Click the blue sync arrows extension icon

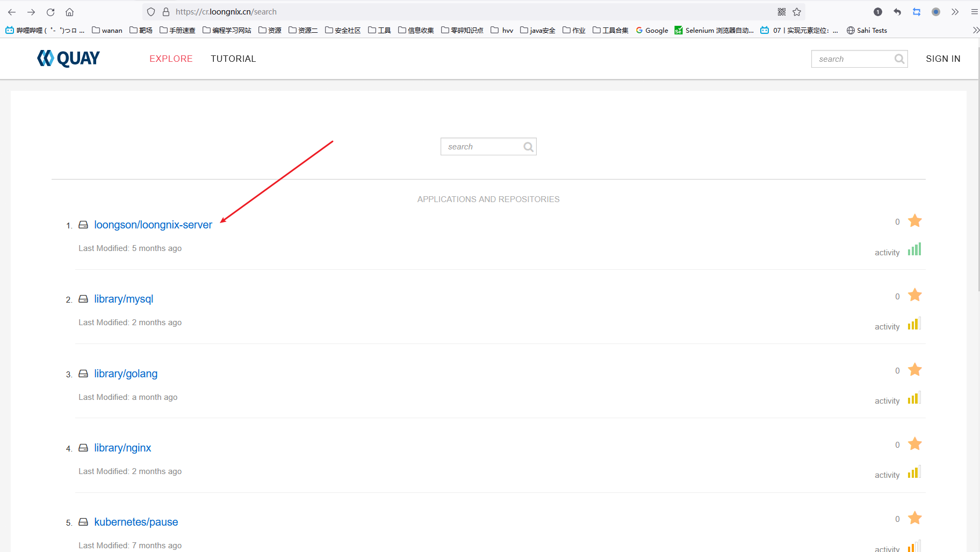[x=917, y=12]
